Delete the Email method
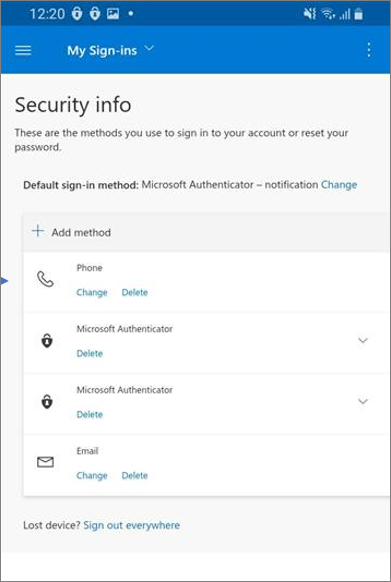The height and width of the screenshot is (582, 391). 135,475
